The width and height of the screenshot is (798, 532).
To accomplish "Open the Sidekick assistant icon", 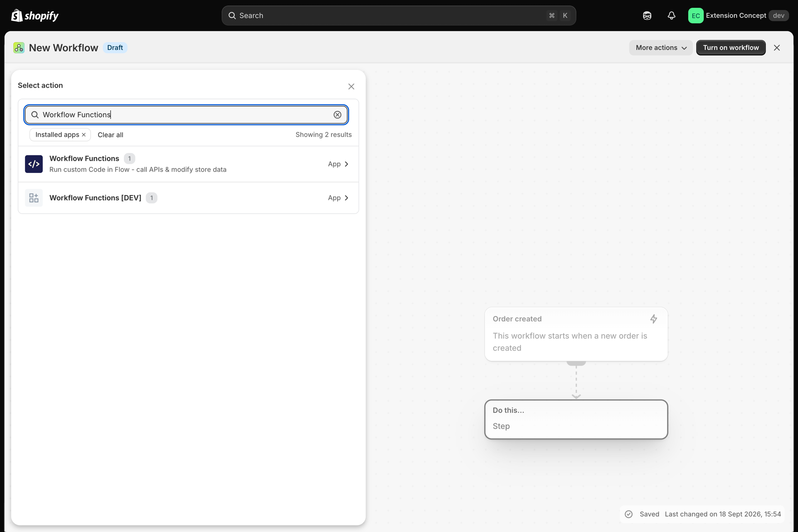I will click(x=647, y=15).
